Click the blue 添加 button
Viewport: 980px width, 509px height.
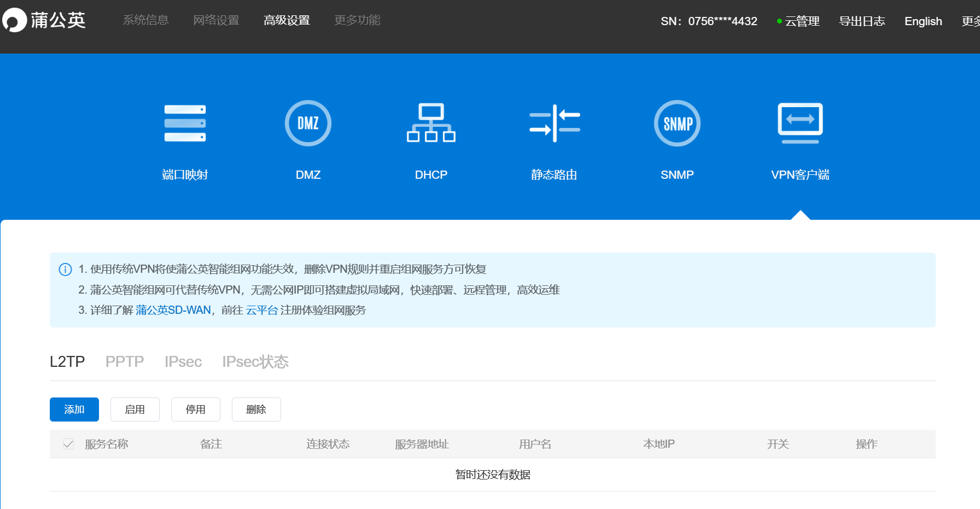pyautogui.click(x=74, y=409)
